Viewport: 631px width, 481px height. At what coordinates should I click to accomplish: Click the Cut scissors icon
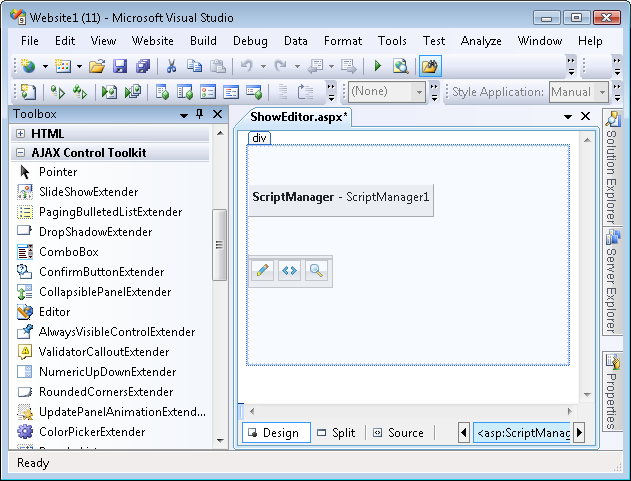tap(171, 66)
